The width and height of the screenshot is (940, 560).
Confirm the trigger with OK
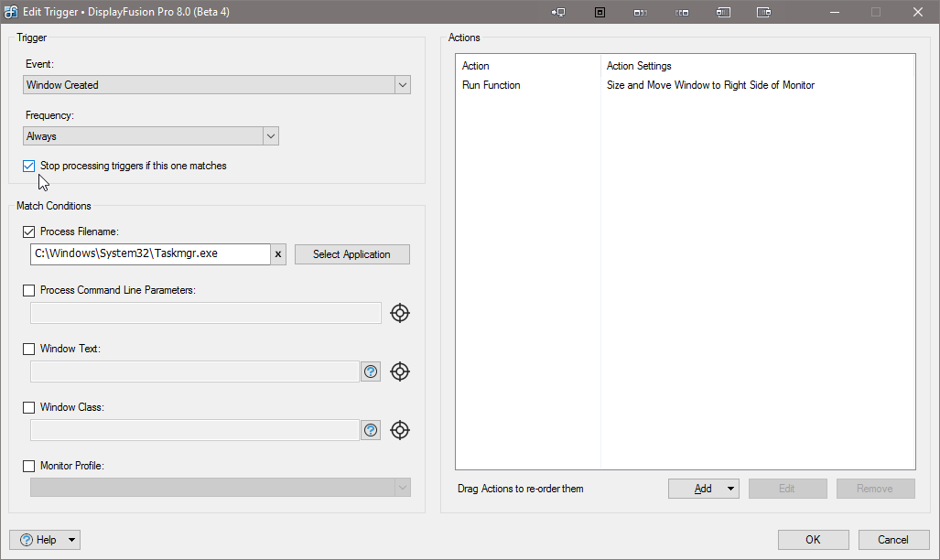[x=813, y=540]
